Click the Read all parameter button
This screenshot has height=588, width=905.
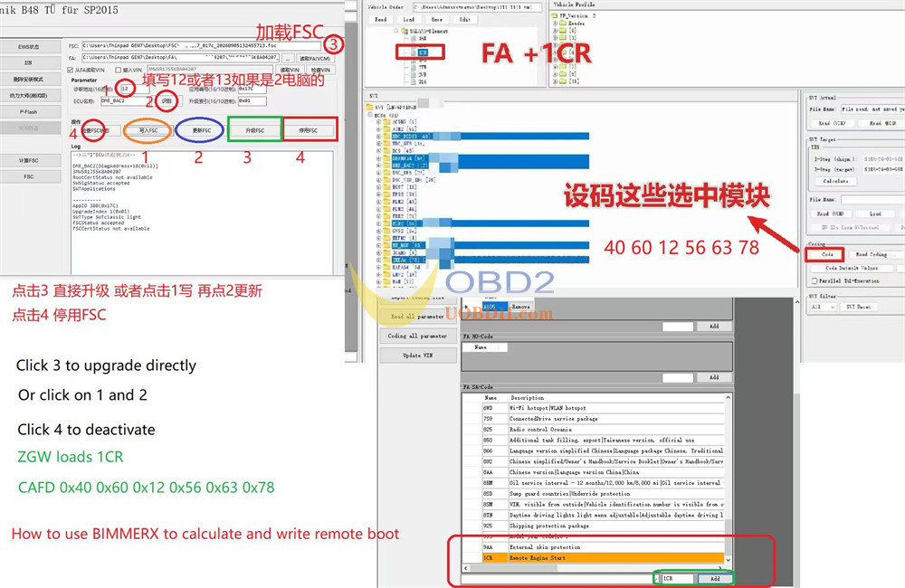pos(416,317)
